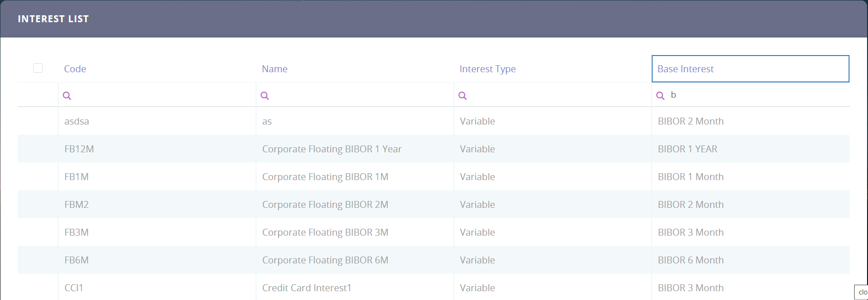Click the FBM2 code cell
868x300 pixels.
click(77, 205)
